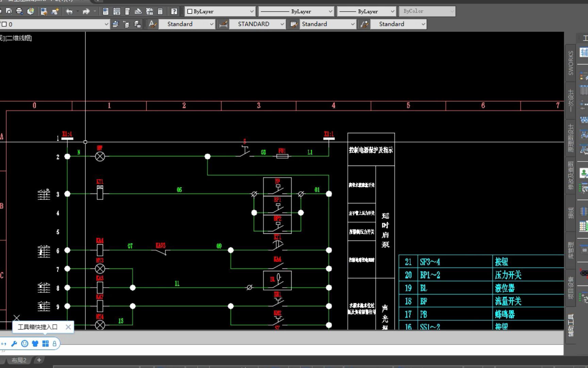The height and width of the screenshot is (368, 588).
Task: Click the Multileader Style icon
Action: pyautogui.click(x=364, y=24)
